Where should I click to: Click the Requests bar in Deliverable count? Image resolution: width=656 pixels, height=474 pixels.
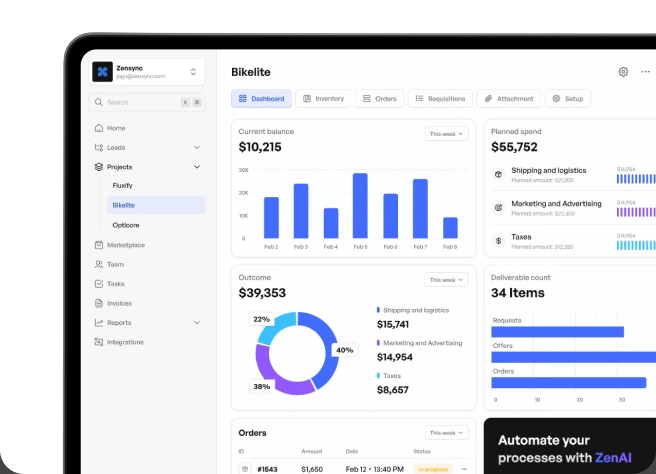557,332
